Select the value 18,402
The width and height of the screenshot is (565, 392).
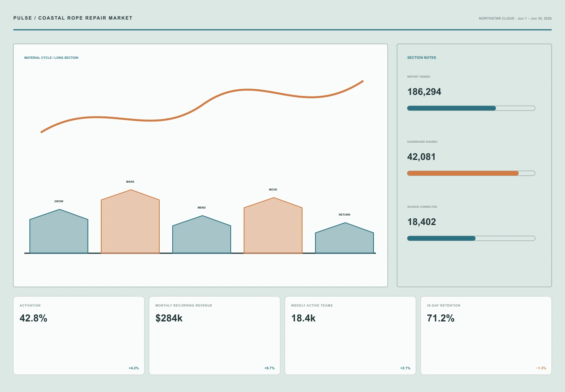pos(422,222)
